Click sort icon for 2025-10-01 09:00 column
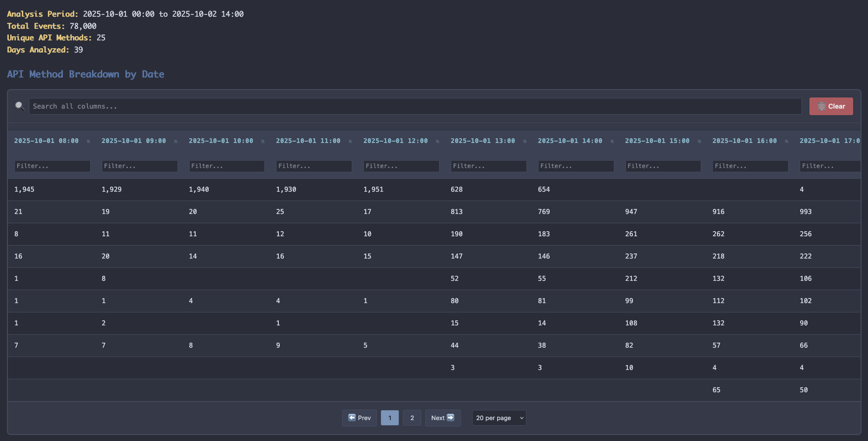The height and width of the screenshot is (441, 868). pyautogui.click(x=176, y=141)
